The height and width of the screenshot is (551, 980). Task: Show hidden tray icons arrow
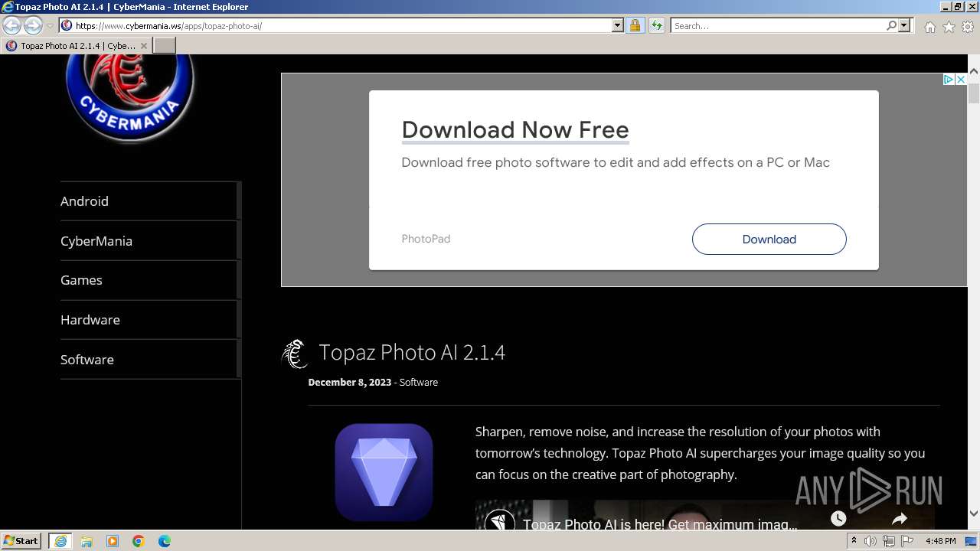point(854,541)
